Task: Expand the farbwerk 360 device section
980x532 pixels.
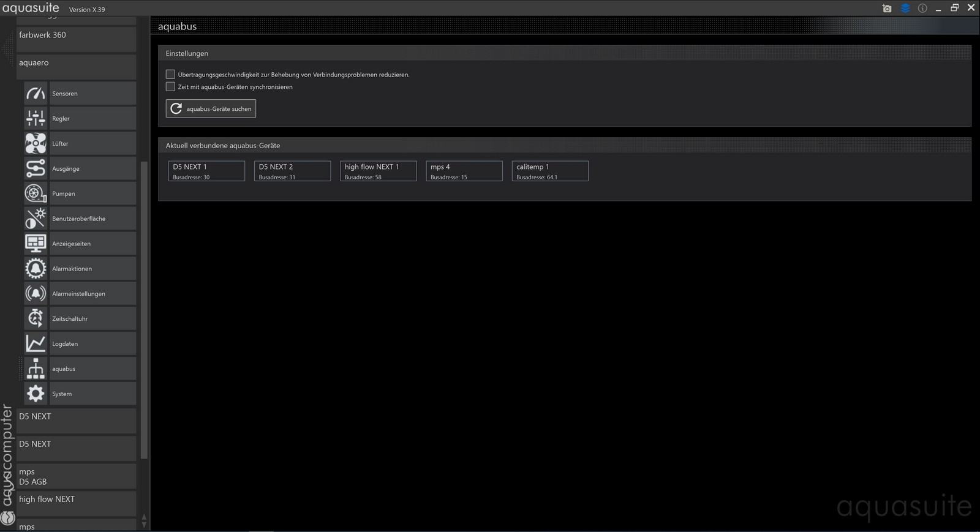Action: tap(76, 39)
